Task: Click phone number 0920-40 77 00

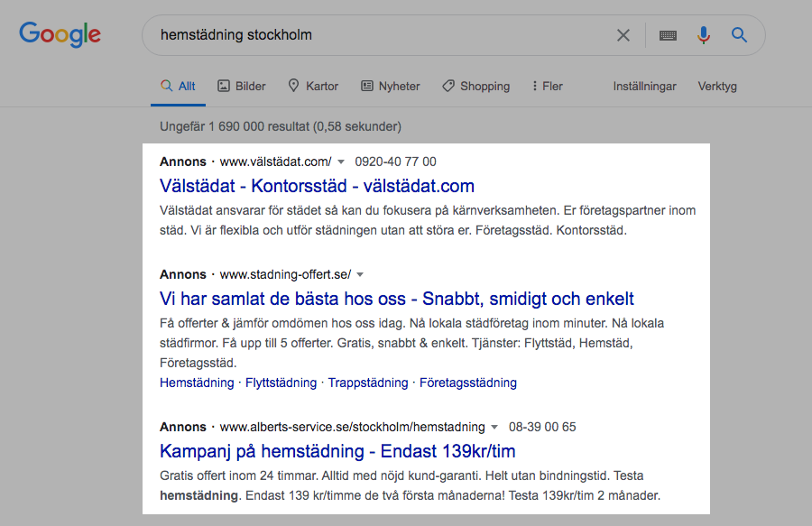Action: coord(396,161)
